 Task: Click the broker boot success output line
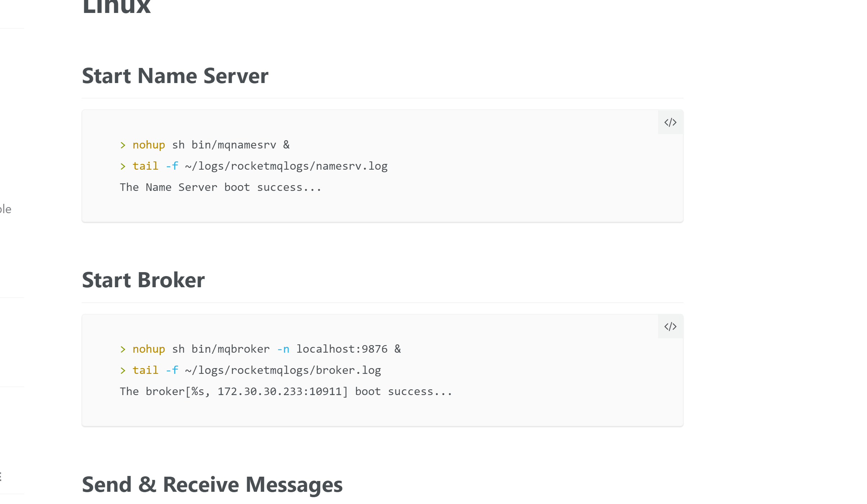(286, 391)
